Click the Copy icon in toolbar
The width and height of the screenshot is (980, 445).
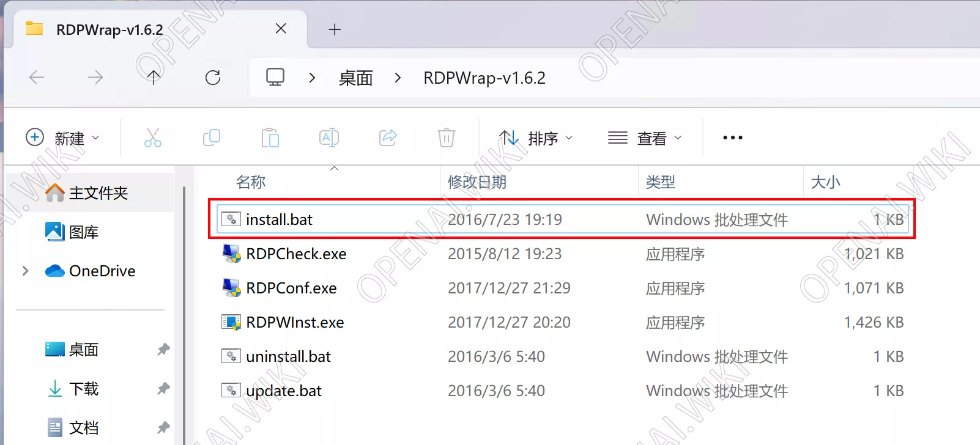pos(212,138)
